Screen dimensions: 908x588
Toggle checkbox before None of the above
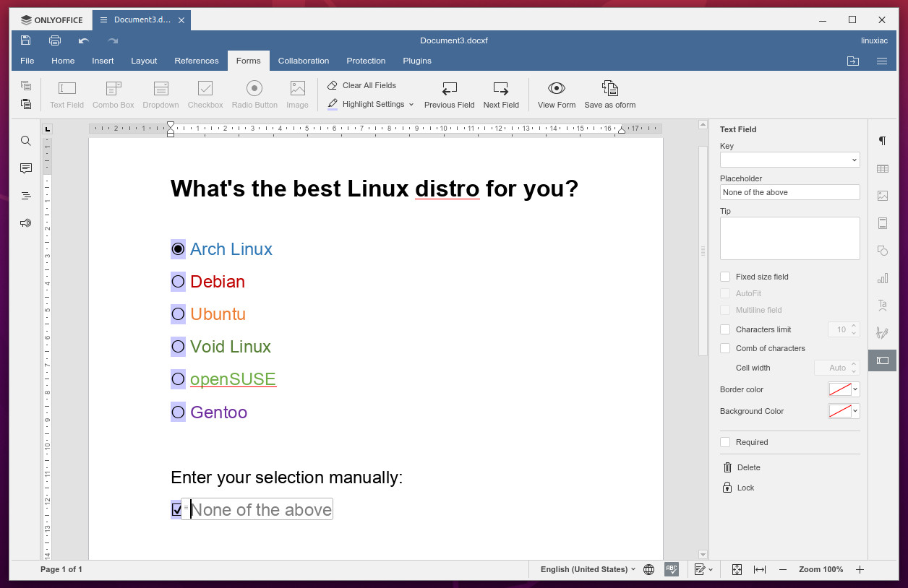(x=176, y=510)
